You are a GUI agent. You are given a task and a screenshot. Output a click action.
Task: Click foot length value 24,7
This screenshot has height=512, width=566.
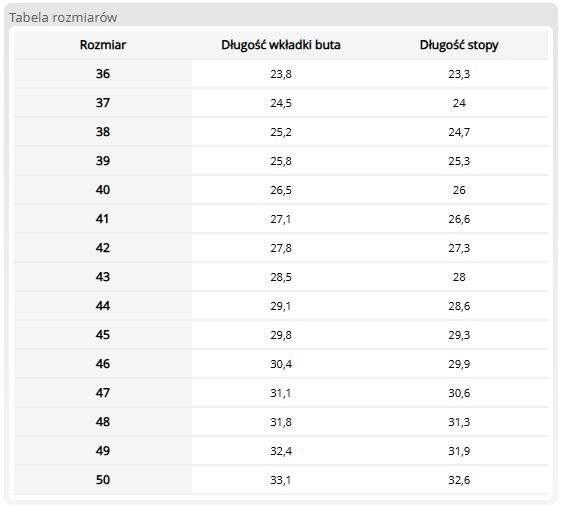(459, 132)
